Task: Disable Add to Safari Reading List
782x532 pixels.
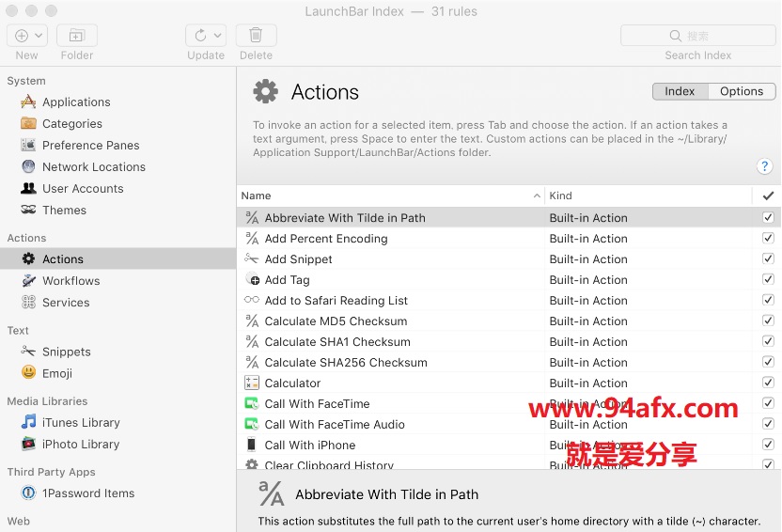Action: [x=768, y=300]
